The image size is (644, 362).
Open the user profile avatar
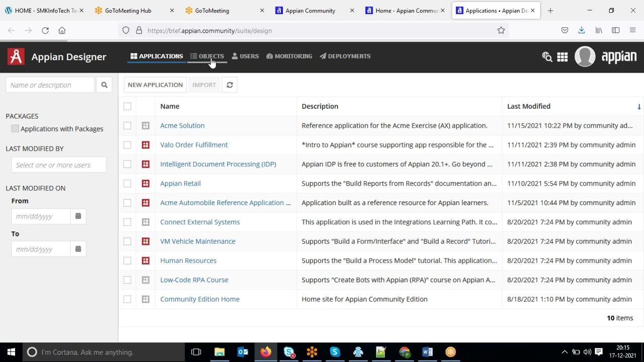click(585, 56)
